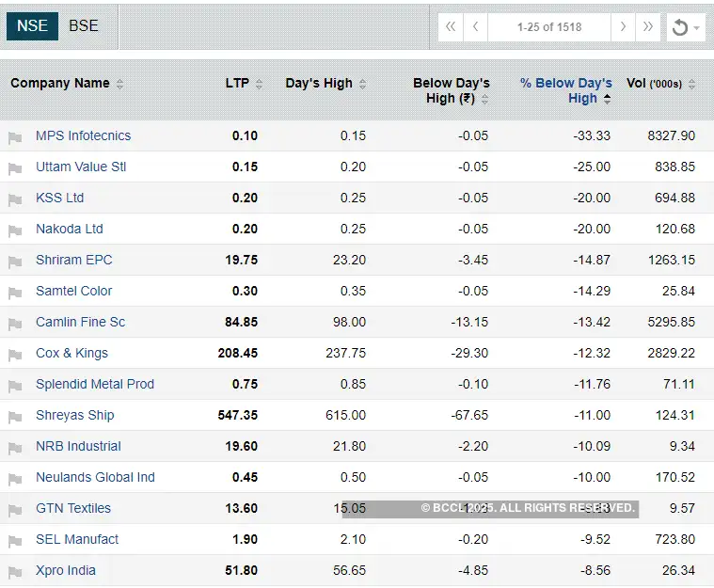Click flag icon for Camlin Fine Sc
The image size is (714, 588).
(15, 324)
